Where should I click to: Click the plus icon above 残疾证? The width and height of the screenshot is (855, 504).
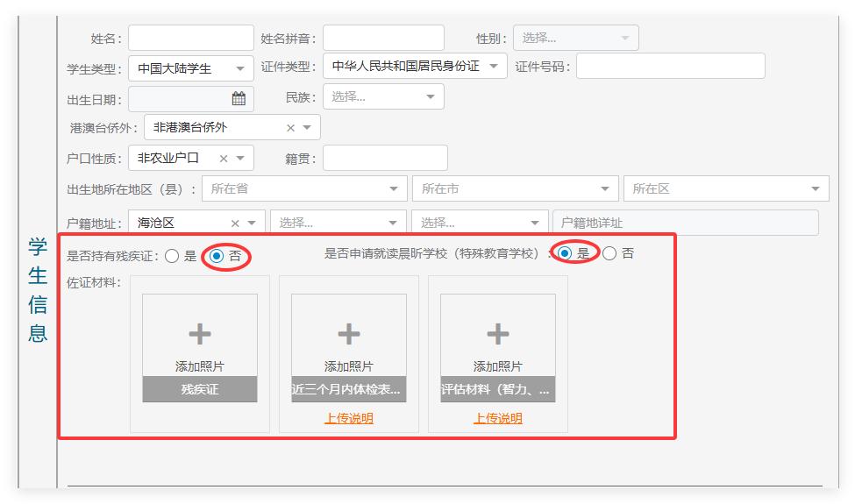point(200,334)
